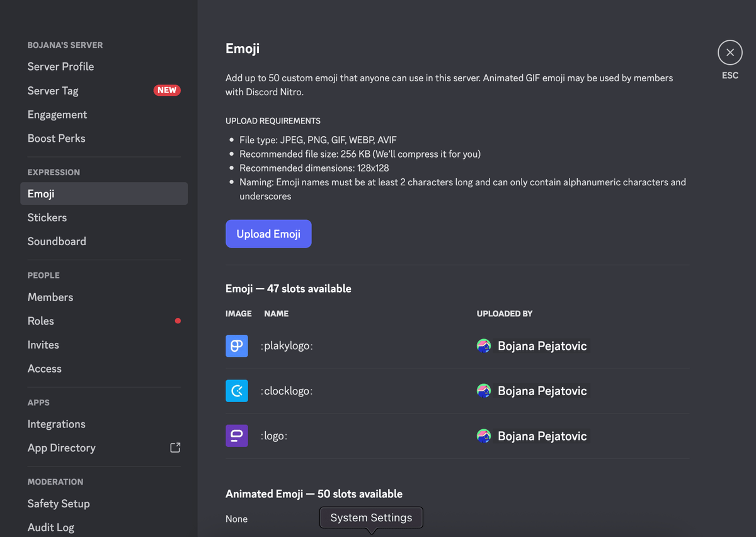Open App Directory via its external link icon
This screenshot has width=756, height=537.
pos(175,448)
